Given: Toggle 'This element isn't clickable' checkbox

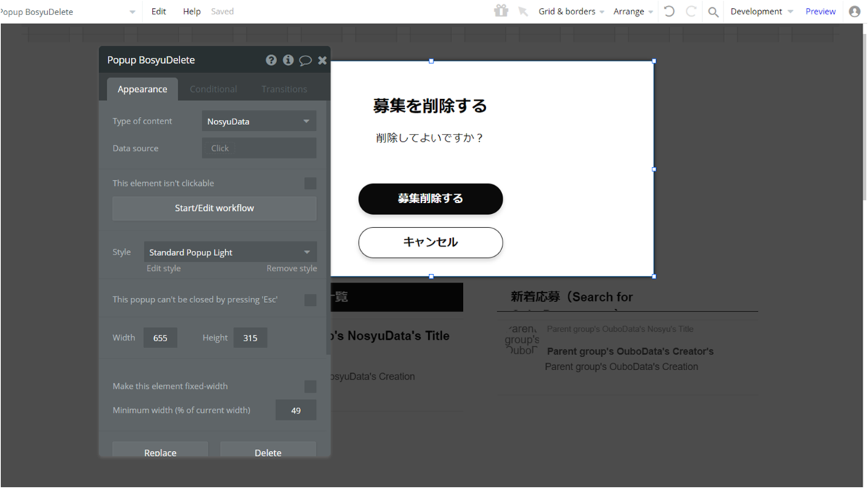Looking at the screenshot, I should click(310, 184).
